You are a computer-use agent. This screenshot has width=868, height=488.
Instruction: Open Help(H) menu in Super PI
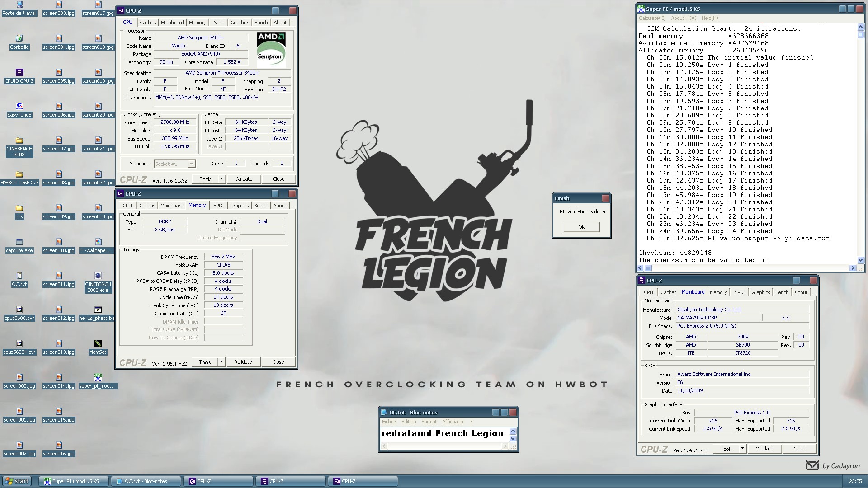710,18
